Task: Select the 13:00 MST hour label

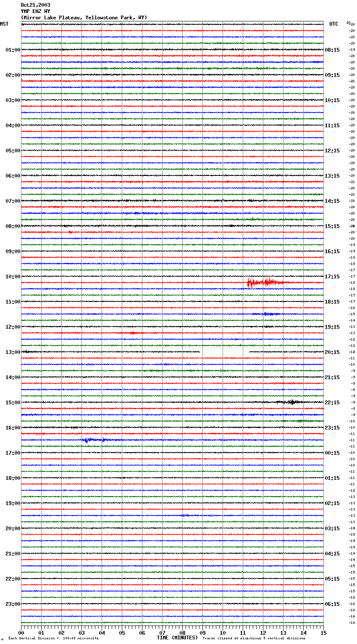Action: pos(13,352)
